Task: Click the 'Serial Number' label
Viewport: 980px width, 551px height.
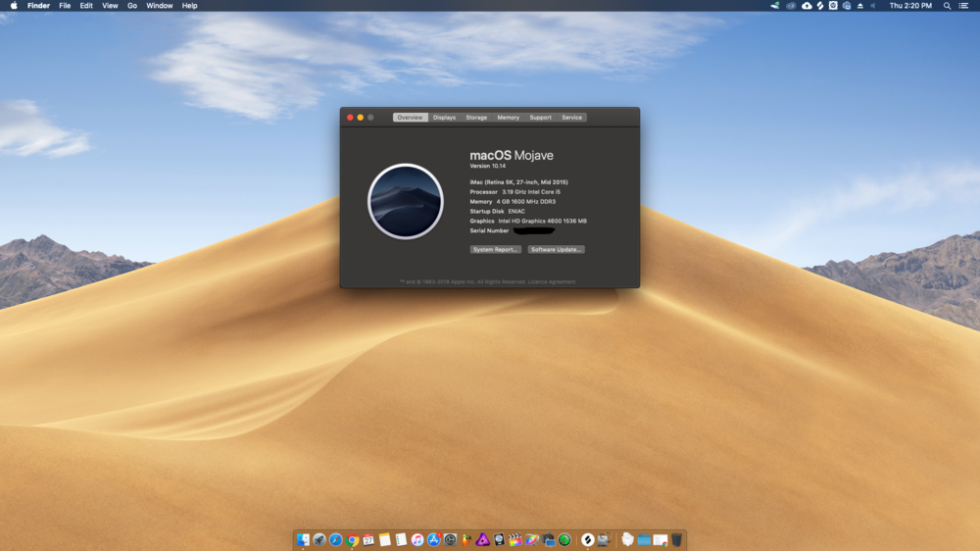Action: pyautogui.click(x=489, y=230)
